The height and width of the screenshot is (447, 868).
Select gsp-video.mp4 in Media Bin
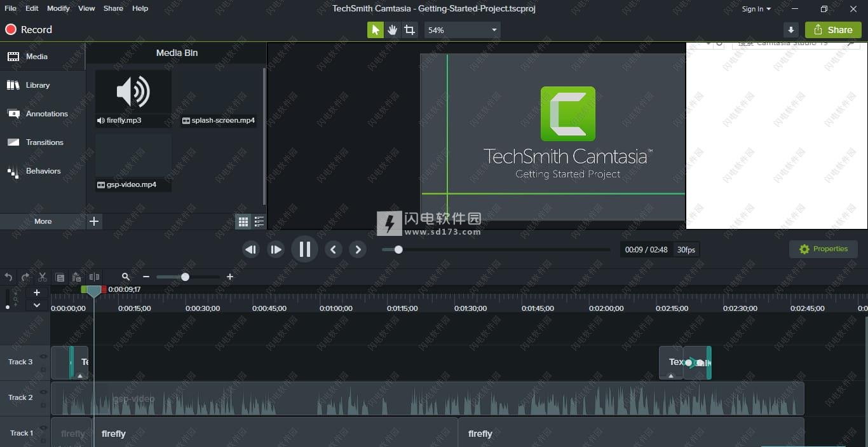[x=133, y=163]
